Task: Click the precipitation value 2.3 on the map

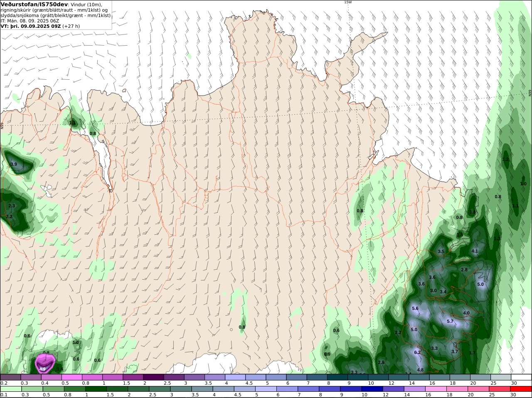Action: point(12,206)
